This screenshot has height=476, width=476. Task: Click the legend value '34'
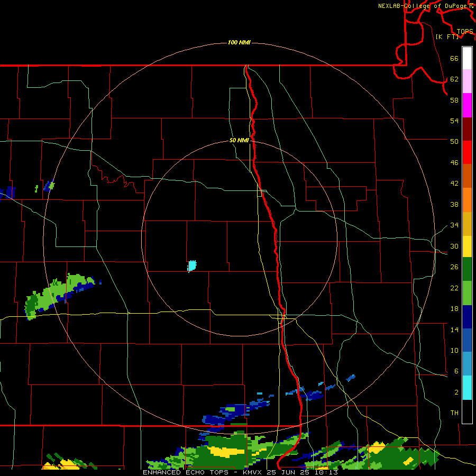(x=454, y=225)
